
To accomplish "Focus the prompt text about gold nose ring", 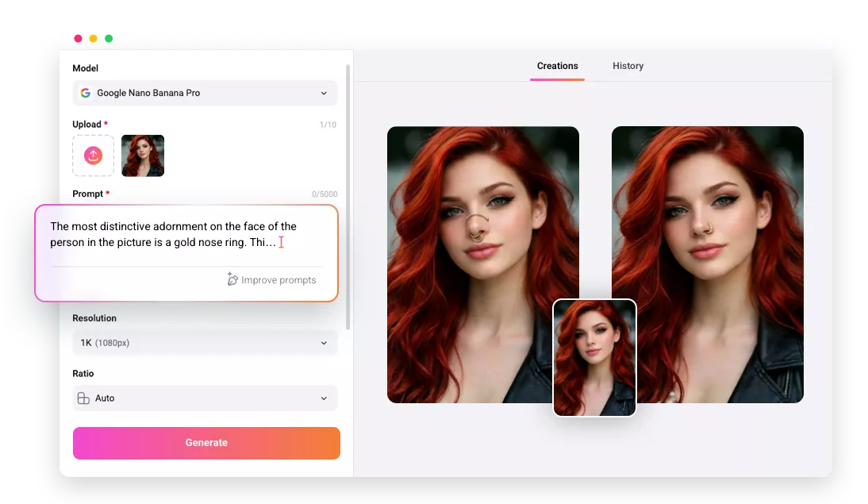I will point(175,235).
